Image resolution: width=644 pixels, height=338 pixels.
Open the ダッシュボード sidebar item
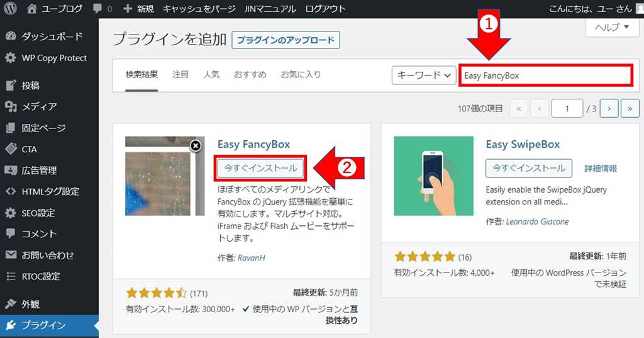click(x=52, y=37)
